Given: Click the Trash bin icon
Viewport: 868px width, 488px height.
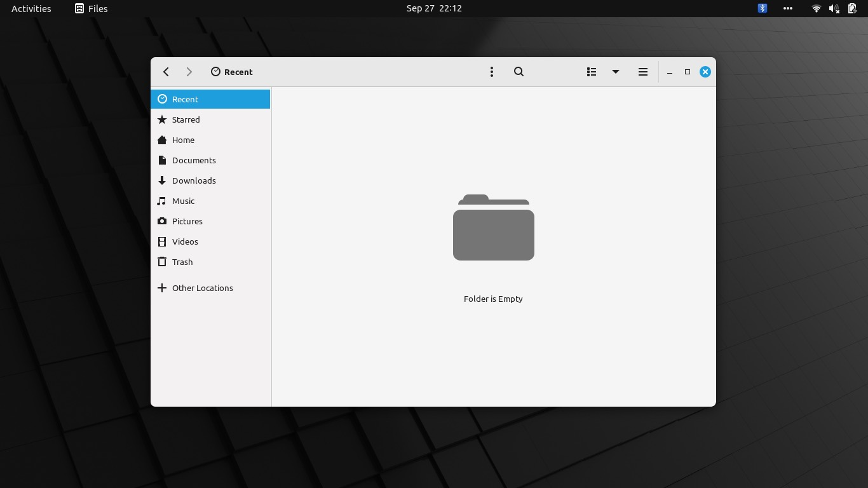Looking at the screenshot, I should coord(162,262).
